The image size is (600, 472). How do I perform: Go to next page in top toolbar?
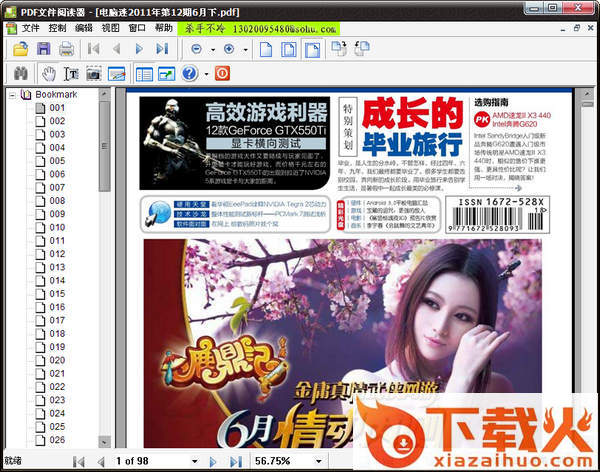click(x=141, y=48)
